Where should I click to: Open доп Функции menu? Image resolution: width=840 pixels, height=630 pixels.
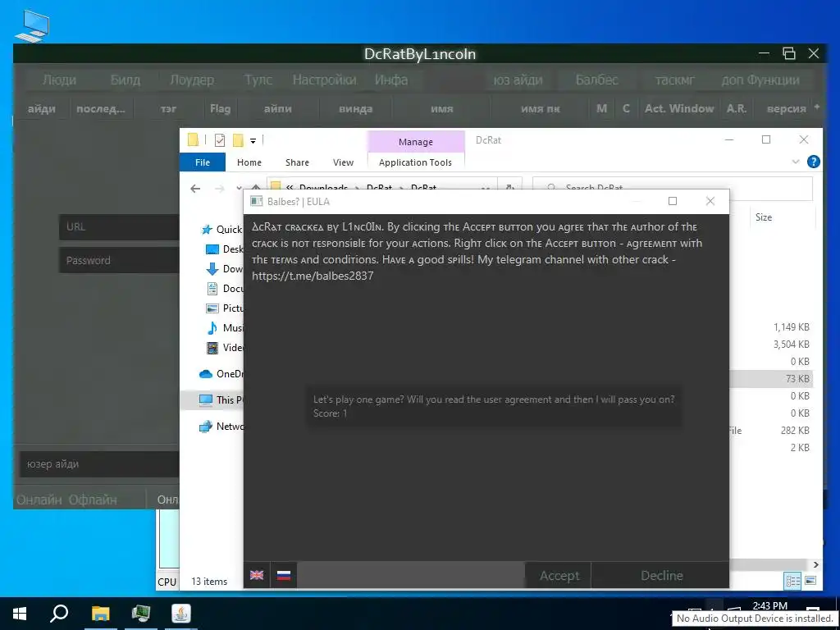(x=760, y=80)
